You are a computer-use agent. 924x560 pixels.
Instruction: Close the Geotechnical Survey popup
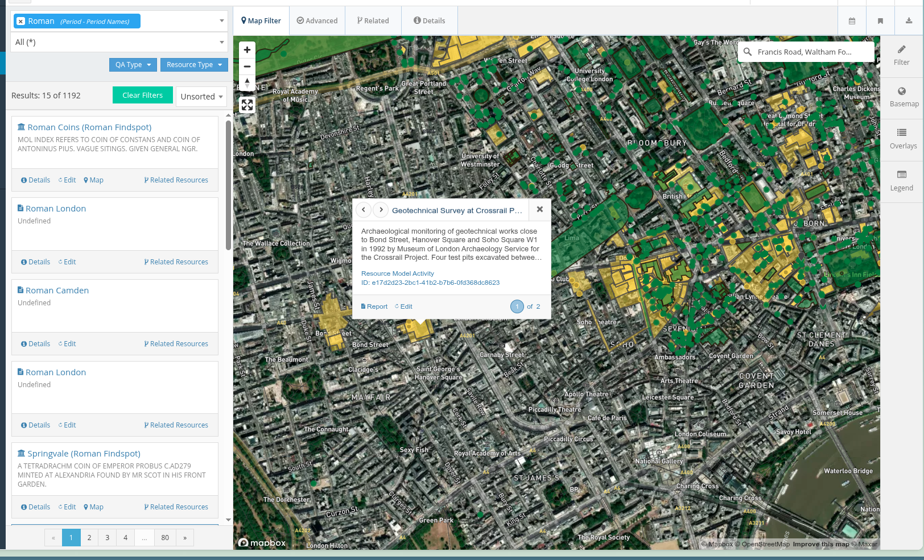(539, 209)
